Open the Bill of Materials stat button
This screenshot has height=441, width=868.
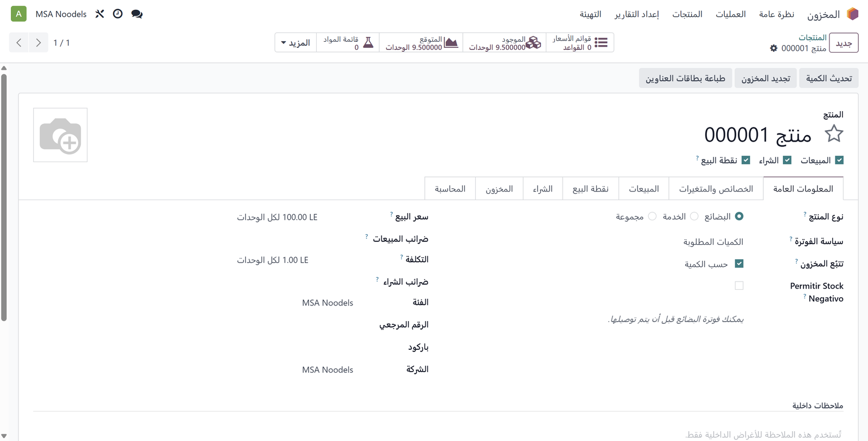click(348, 42)
